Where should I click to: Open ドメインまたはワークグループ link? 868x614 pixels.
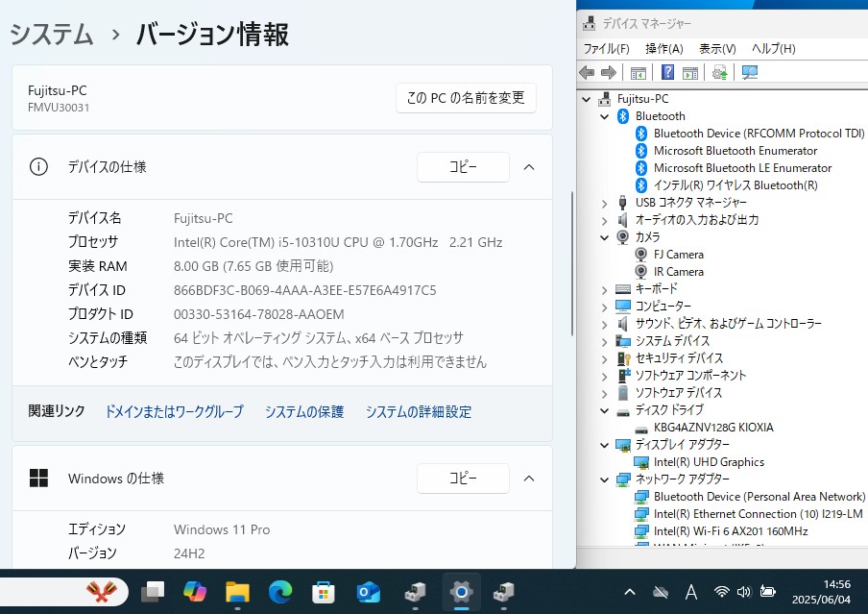click(x=175, y=411)
